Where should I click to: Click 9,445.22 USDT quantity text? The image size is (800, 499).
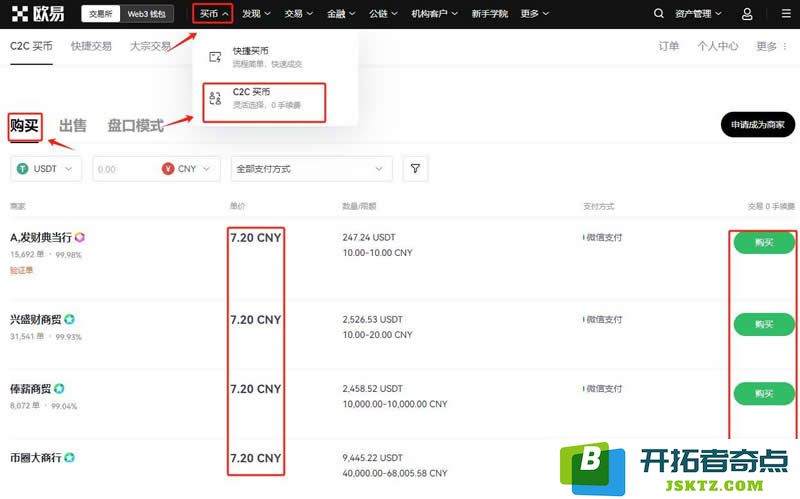(x=372, y=458)
